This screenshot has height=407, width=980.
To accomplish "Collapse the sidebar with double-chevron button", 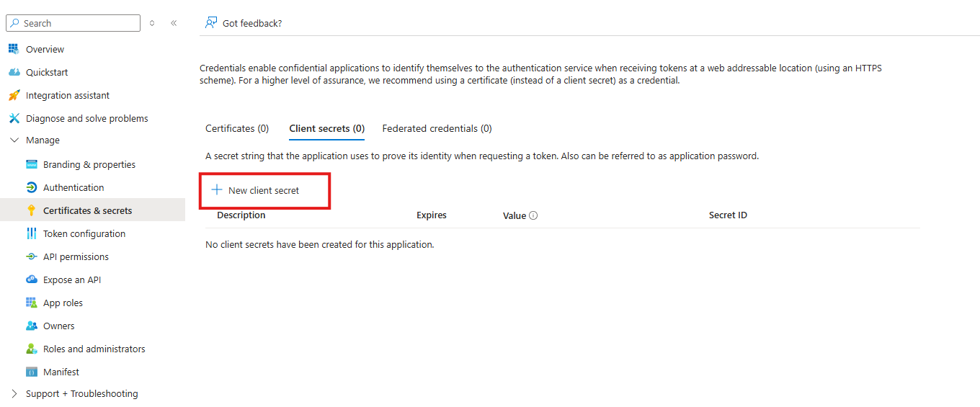I will click(x=174, y=23).
